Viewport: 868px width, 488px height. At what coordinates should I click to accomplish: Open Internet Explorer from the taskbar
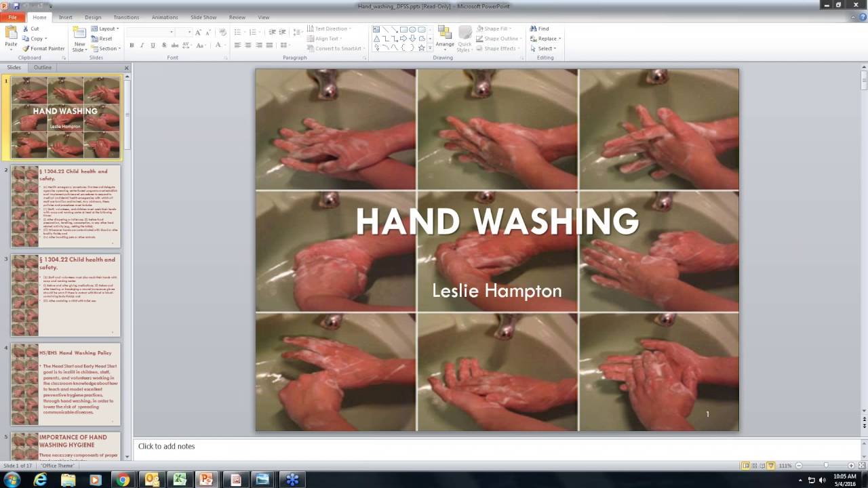pos(41,480)
